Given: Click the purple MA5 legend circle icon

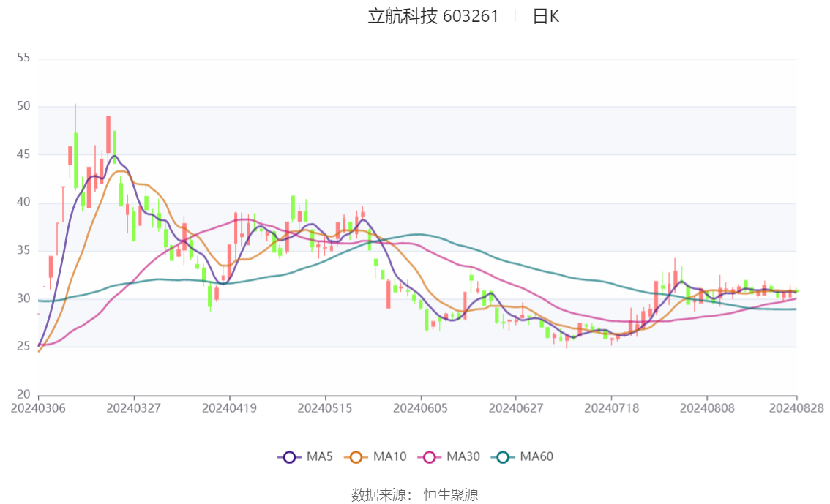Looking at the screenshot, I should coord(289,457).
